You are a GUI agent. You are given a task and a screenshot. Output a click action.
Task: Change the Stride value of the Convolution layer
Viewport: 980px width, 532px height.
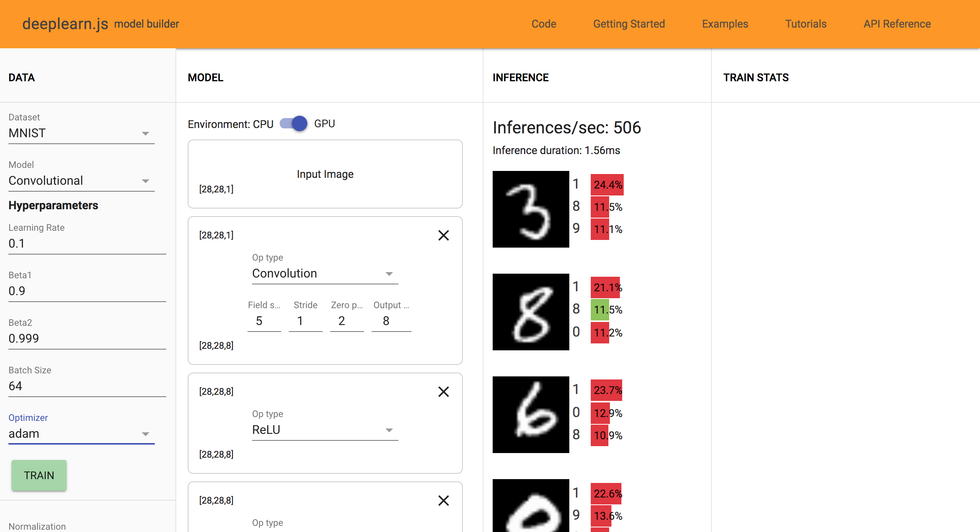(305, 320)
